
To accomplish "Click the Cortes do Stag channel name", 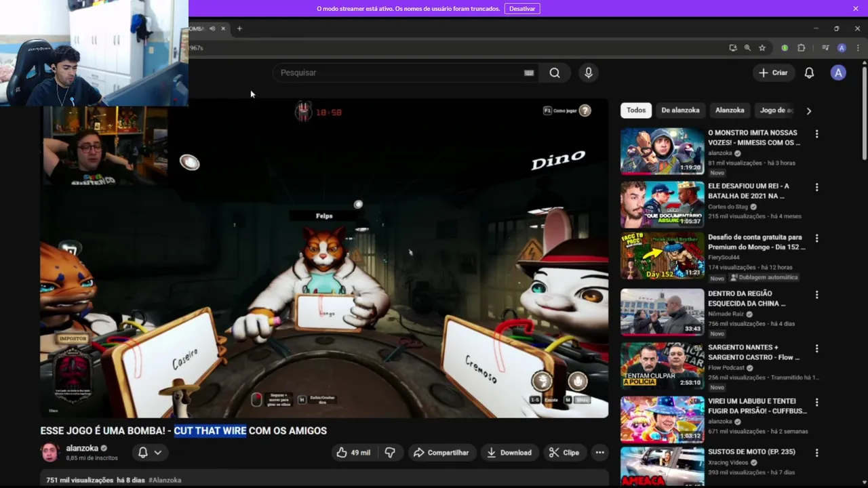I will coord(728,207).
